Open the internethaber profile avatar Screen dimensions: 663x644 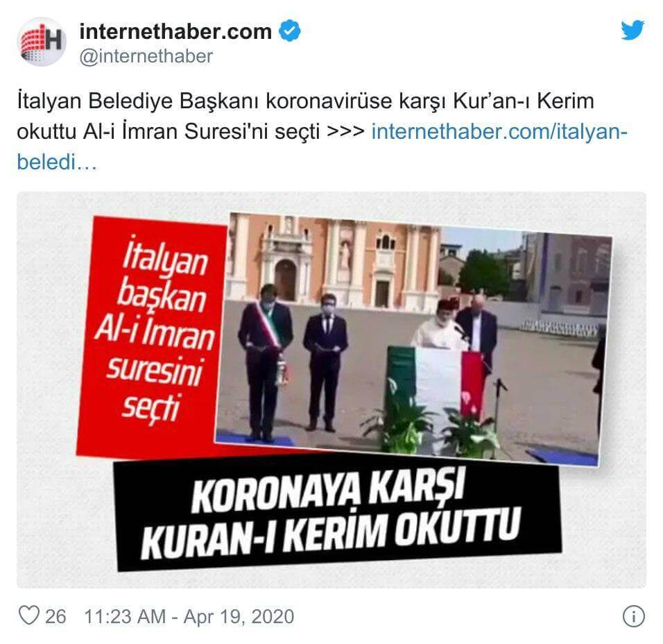coord(42,42)
